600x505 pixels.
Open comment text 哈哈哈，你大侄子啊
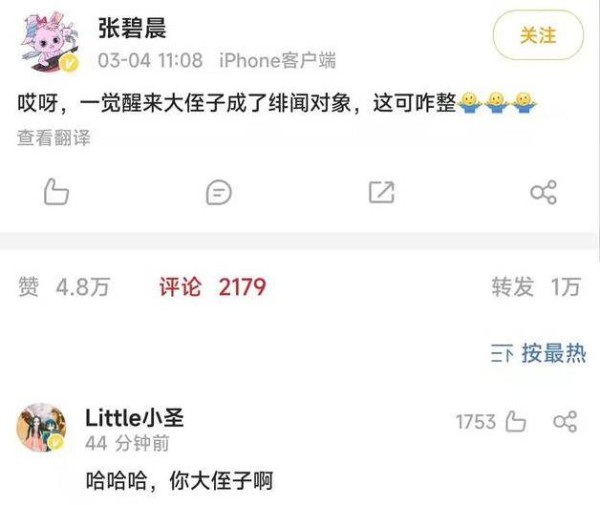tap(179, 481)
